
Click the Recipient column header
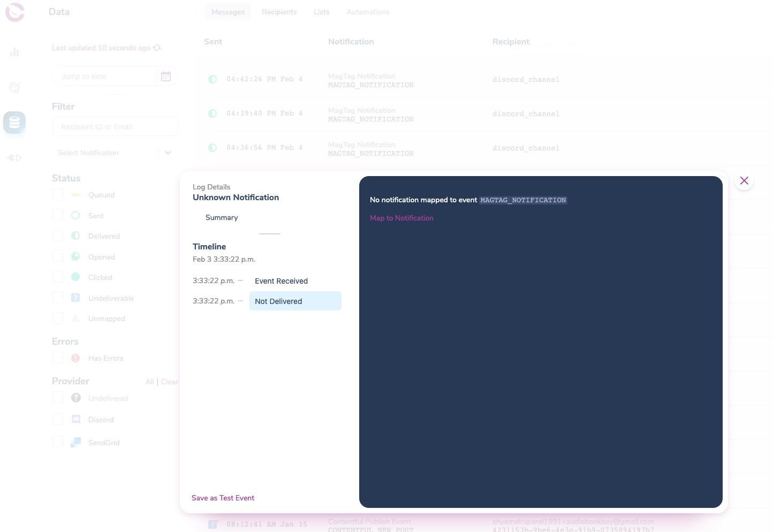click(x=511, y=42)
